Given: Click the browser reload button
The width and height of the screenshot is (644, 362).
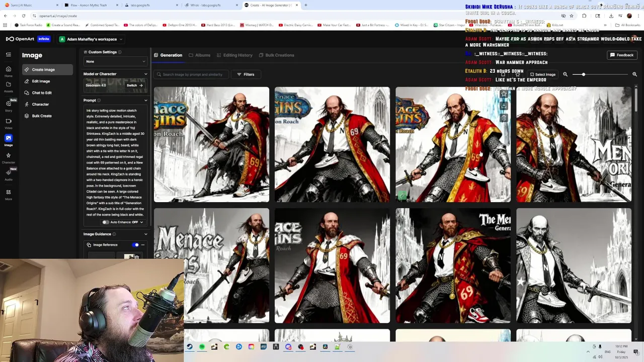Looking at the screenshot, I should click(x=24, y=16).
